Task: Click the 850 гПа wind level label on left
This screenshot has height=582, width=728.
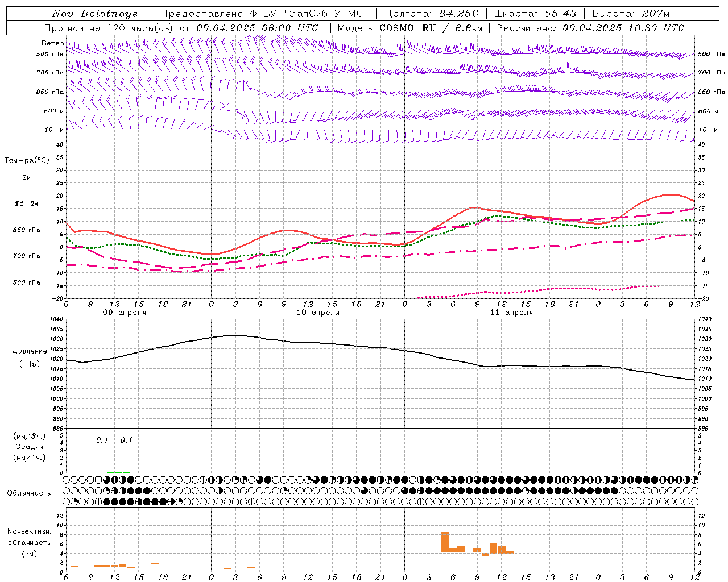Action: tap(50, 92)
